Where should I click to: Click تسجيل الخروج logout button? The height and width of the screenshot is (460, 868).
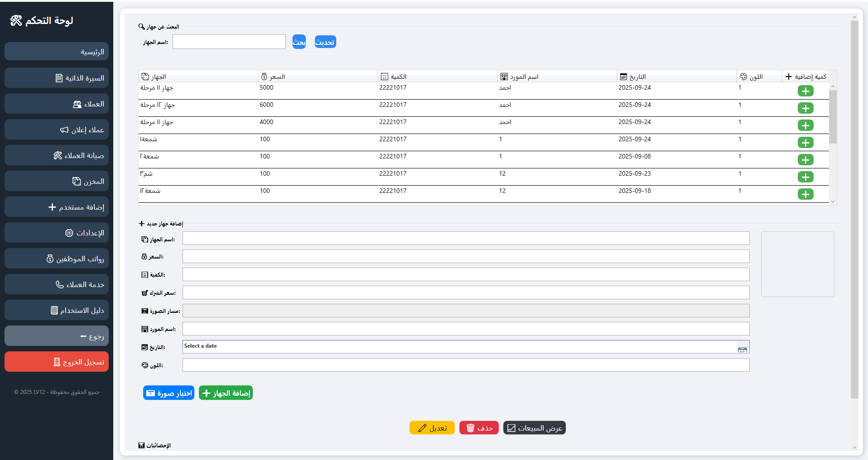pyautogui.click(x=57, y=362)
